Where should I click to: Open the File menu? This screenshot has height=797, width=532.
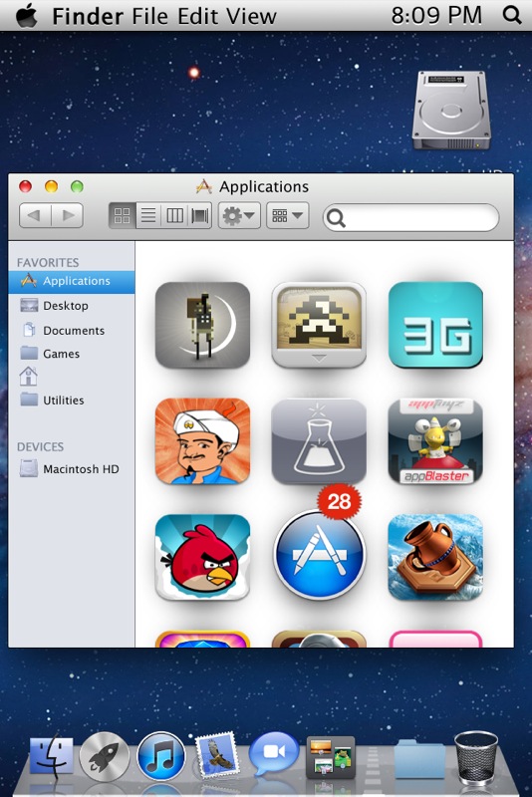[149, 16]
